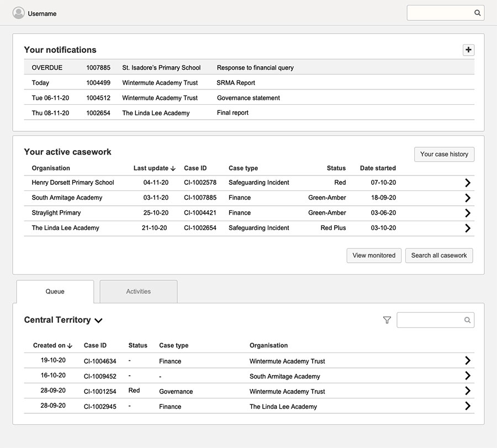Open The Linda Lee Academy safeguarding case arrow
This screenshot has width=497, height=448.
[468, 228]
